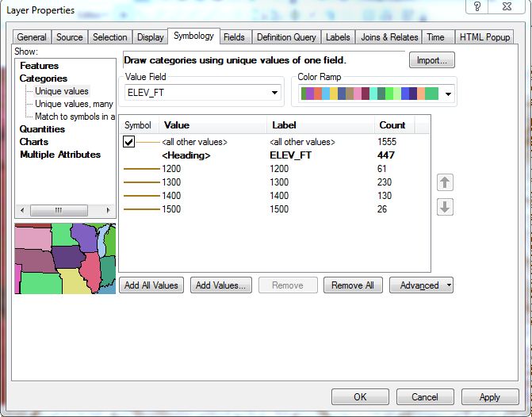Click the 1400 line symbol
532x417 pixels.
pyautogui.click(x=141, y=196)
